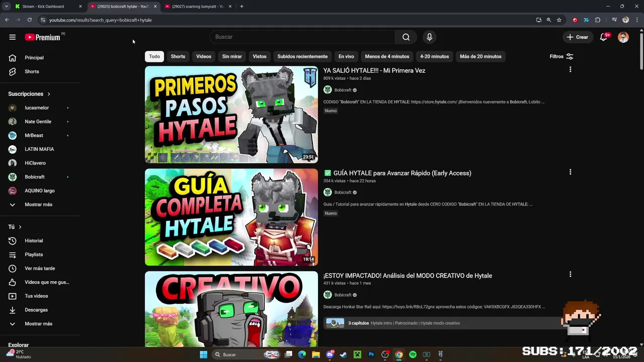The height and width of the screenshot is (362, 644).
Task: Open Ver más tarde list
Action: (40, 268)
